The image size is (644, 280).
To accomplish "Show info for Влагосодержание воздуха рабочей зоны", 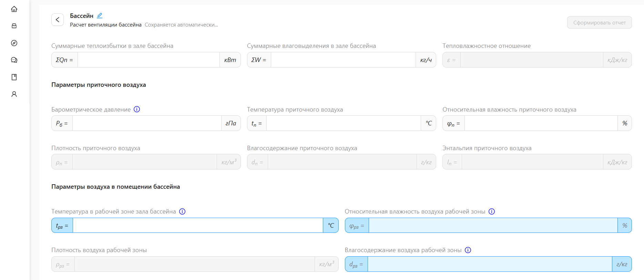I will (468, 250).
